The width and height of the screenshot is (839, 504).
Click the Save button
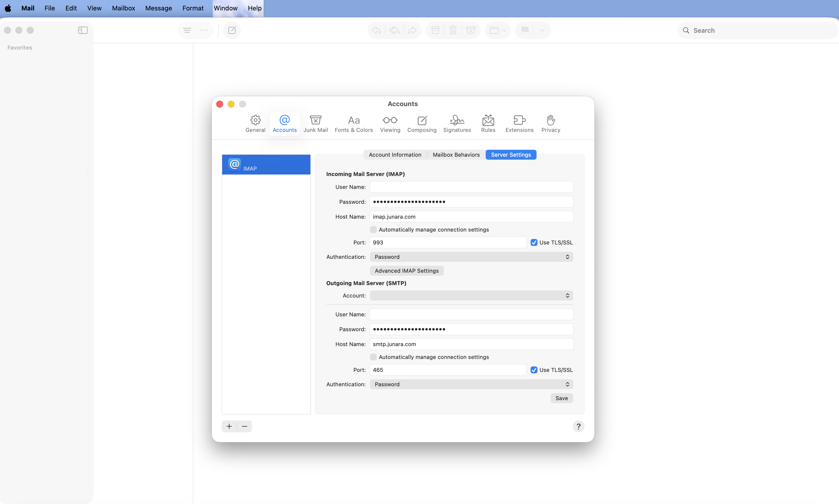click(562, 398)
